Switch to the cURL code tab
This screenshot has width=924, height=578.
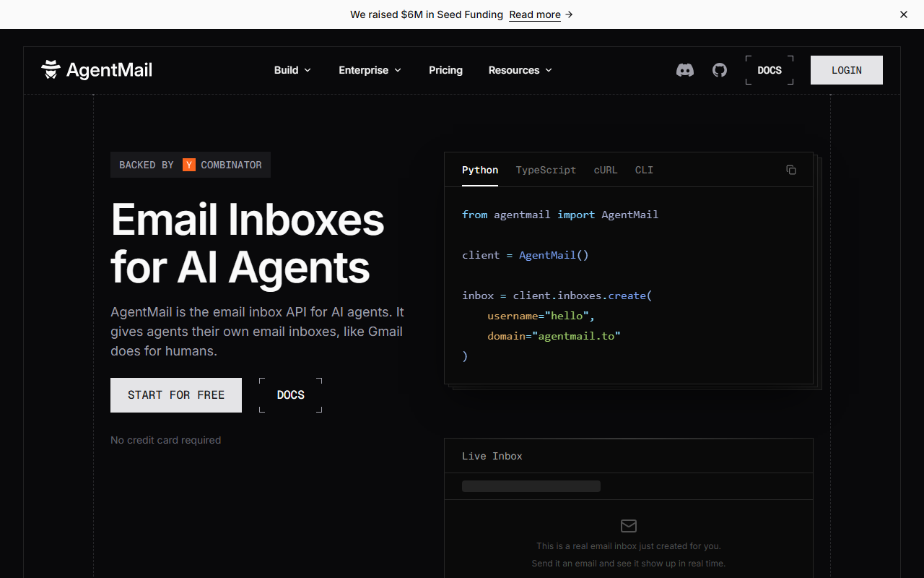click(606, 170)
